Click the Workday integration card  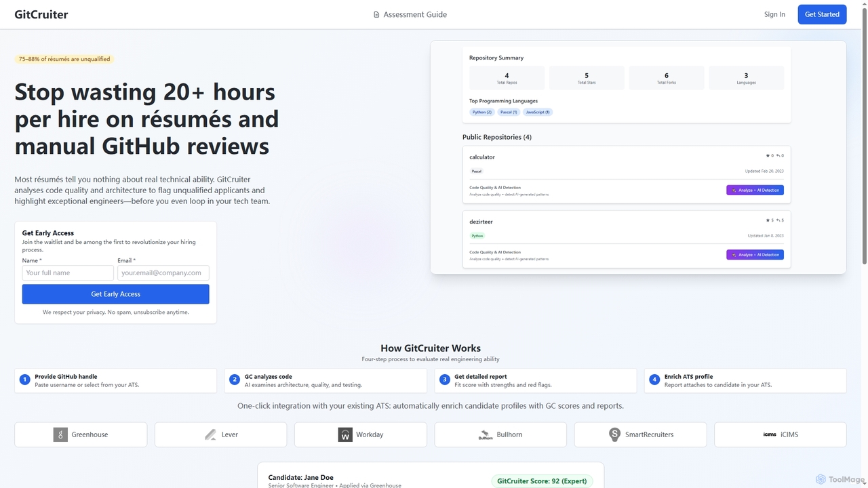coord(361,434)
